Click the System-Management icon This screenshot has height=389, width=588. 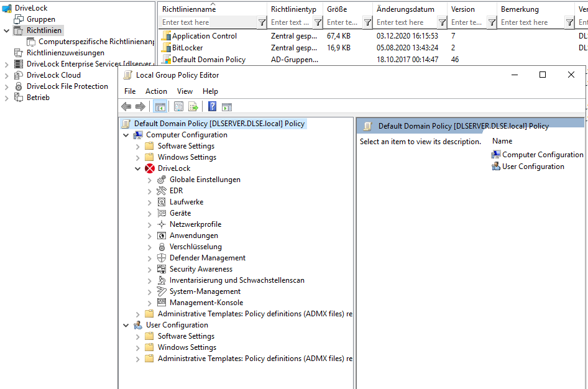(x=162, y=291)
